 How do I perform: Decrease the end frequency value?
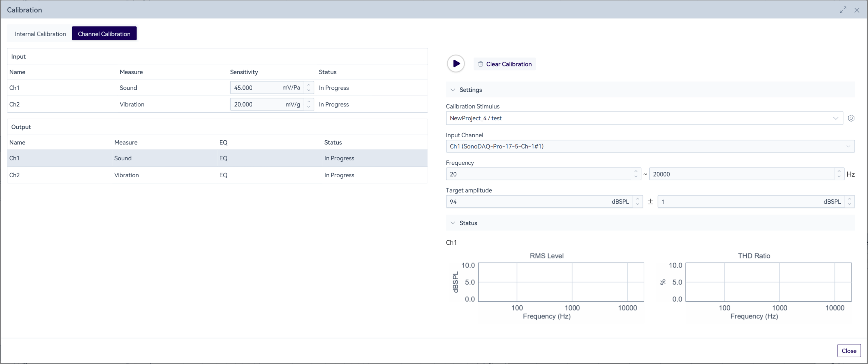tap(839, 177)
